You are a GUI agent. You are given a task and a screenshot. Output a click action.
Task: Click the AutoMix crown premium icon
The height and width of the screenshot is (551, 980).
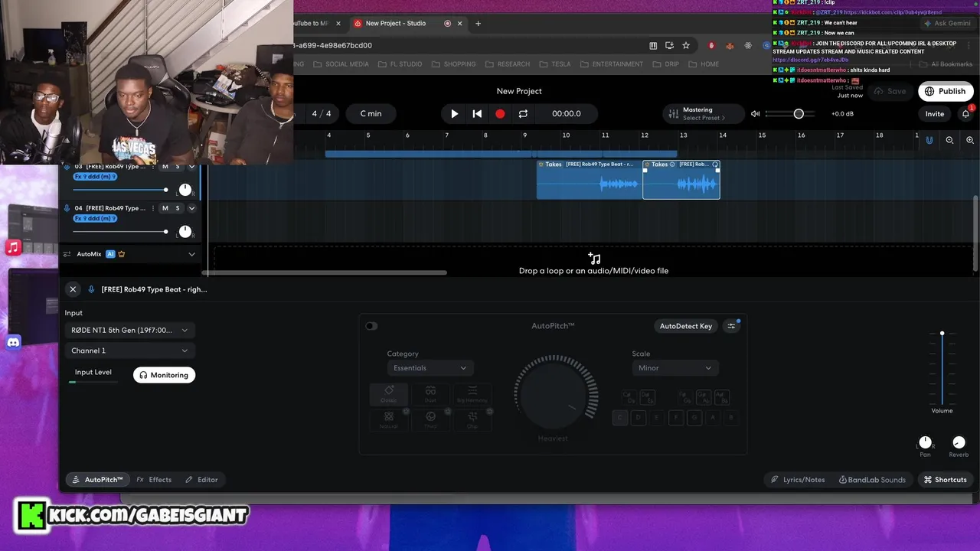(x=122, y=254)
